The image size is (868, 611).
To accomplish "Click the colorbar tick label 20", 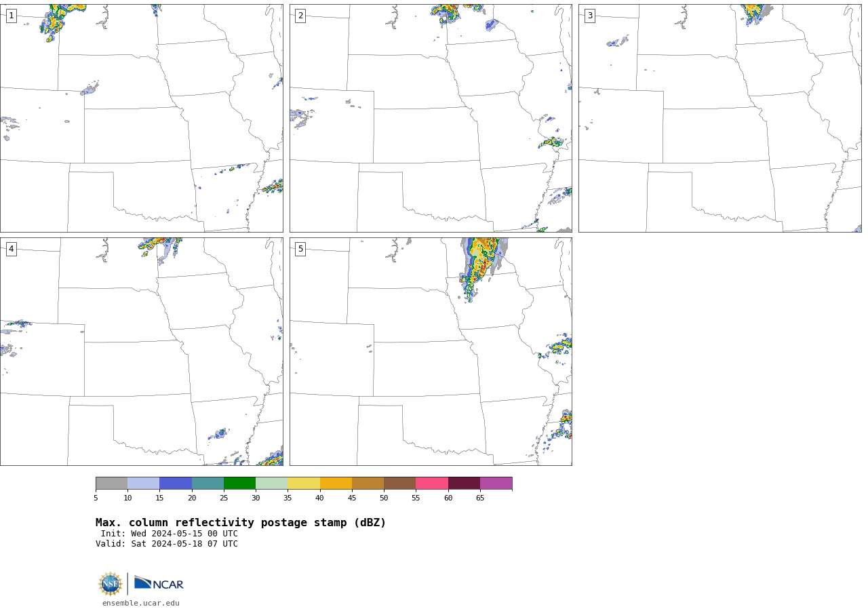I will coord(192,498).
